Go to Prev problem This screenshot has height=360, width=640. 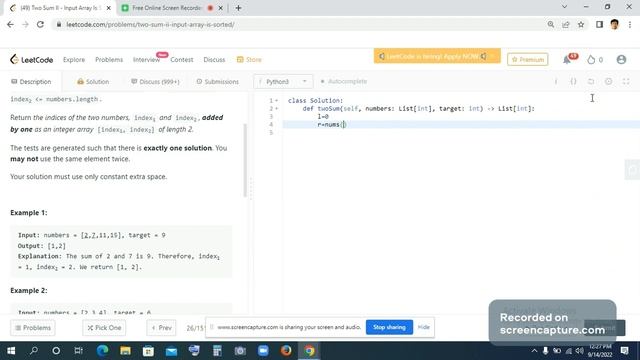pyautogui.click(x=161, y=328)
